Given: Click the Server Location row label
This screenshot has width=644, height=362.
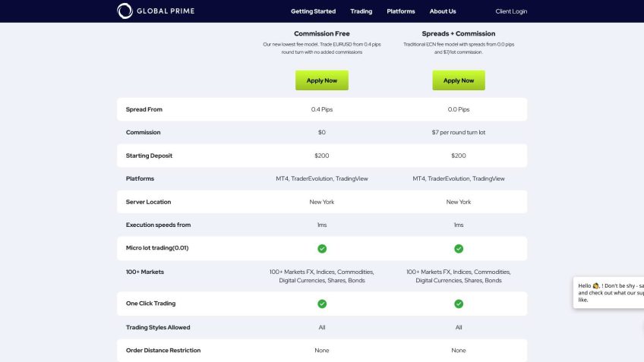Looking at the screenshot, I should click(x=148, y=202).
